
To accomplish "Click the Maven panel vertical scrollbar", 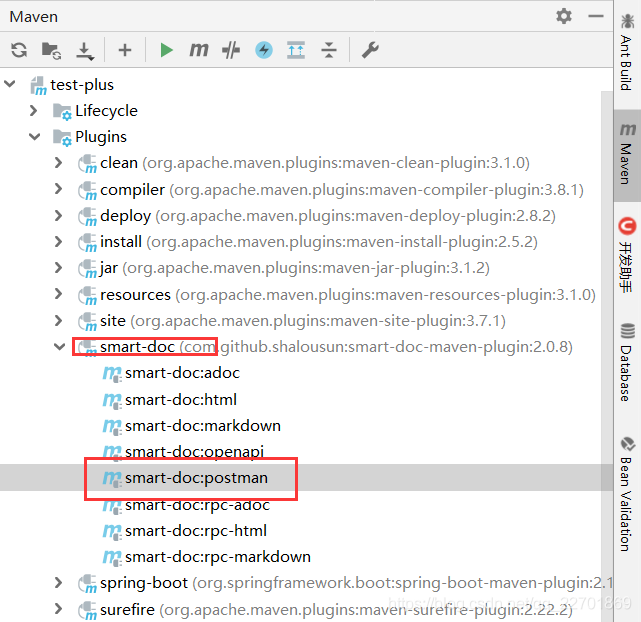I will 607,356.
